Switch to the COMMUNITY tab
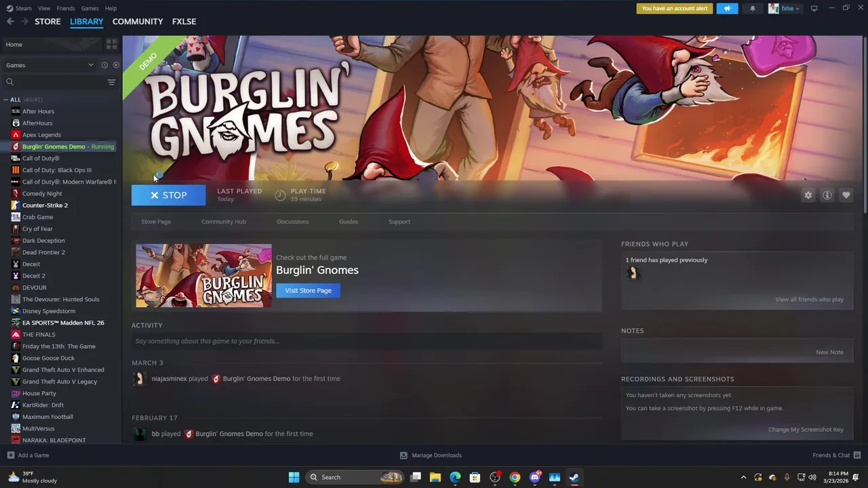Image resolution: width=868 pixels, height=488 pixels. coord(138,22)
